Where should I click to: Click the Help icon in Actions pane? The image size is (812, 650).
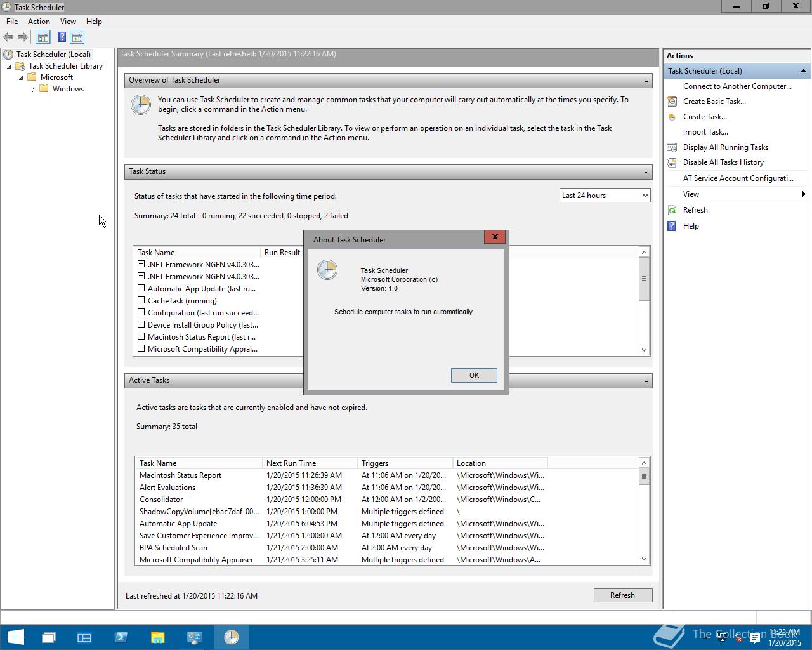click(x=672, y=226)
